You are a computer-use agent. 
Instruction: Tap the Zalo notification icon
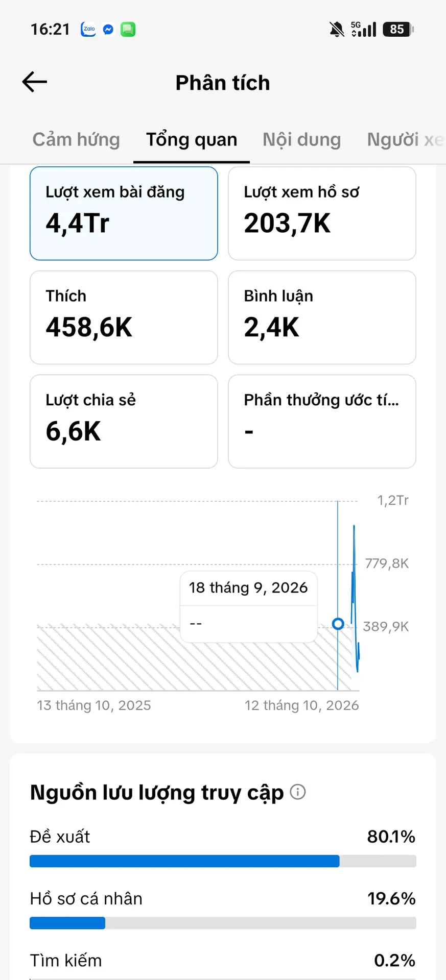(x=88, y=29)
